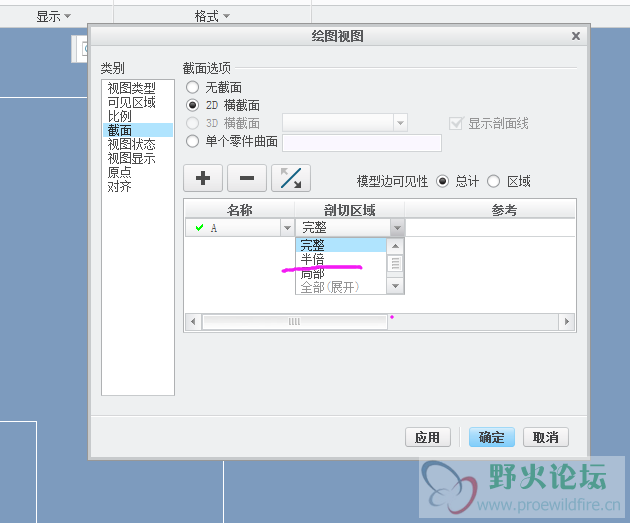Select the 2D 横截面 radio option
The height and width of the screenshot is (523, 630).
(192, 105)
